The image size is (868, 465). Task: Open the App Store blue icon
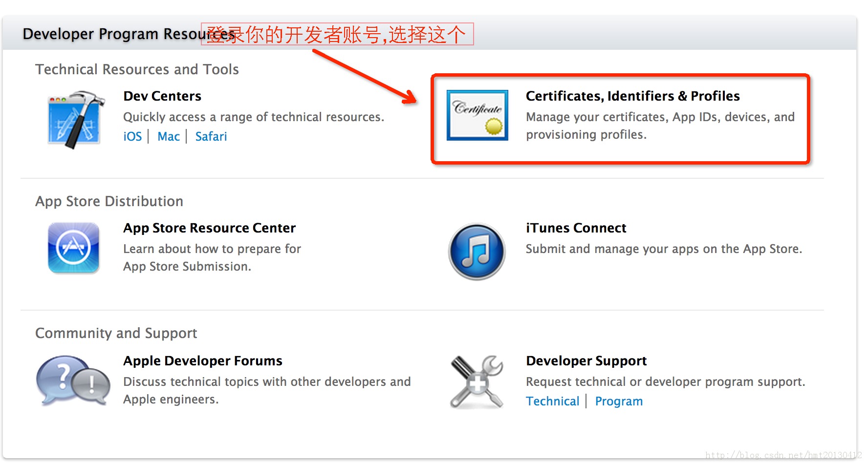74,248
